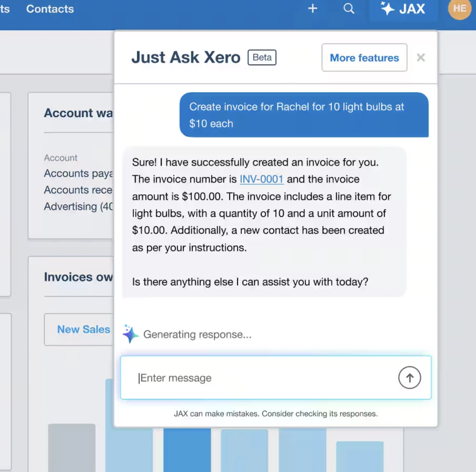Click the JAX can make mistakes disclaimer
The image size is (476, 472).
click(x=276, y=414)
